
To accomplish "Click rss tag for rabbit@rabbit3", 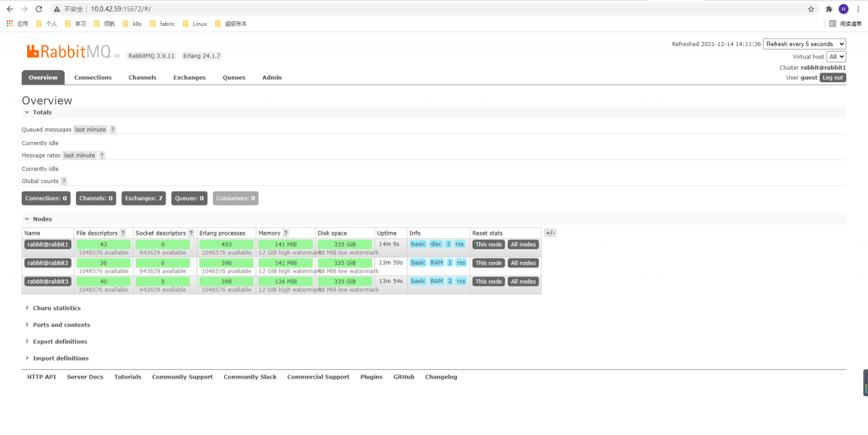I will tap(461, 281).
